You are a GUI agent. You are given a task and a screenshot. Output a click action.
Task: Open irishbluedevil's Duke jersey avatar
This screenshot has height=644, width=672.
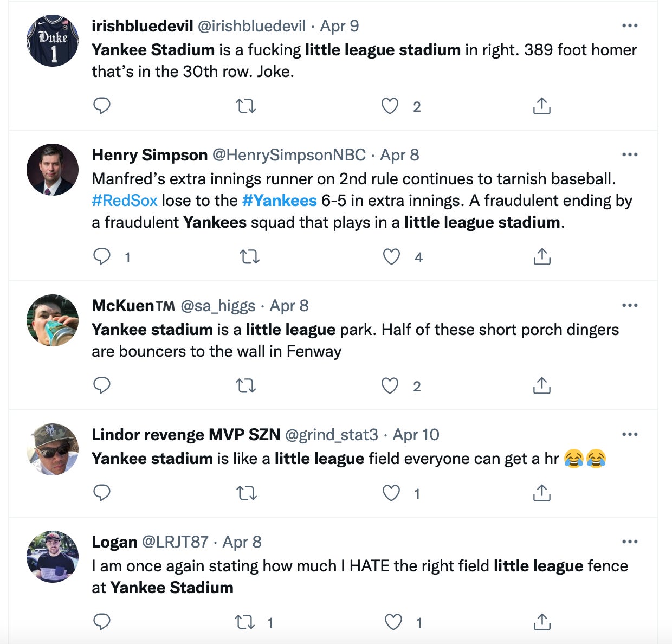click(x=53, y=41)
